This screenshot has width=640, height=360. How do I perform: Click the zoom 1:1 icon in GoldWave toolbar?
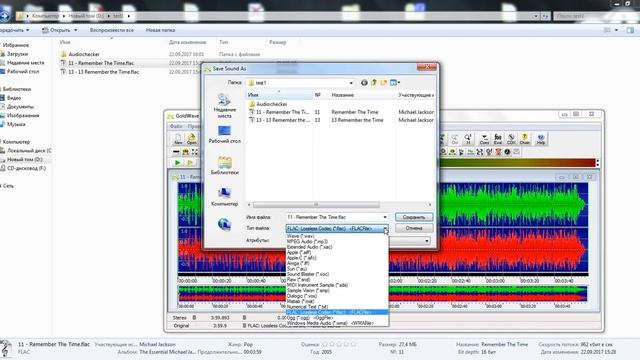tap(468, 139)
